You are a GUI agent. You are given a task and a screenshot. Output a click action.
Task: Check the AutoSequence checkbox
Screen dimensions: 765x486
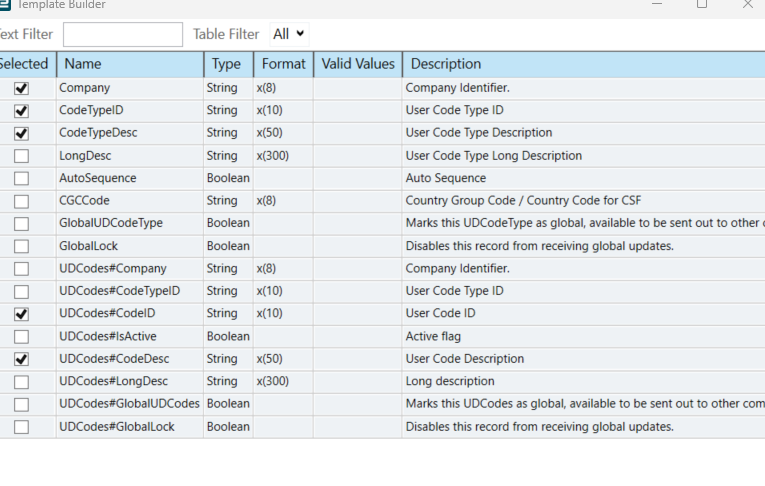21,179
